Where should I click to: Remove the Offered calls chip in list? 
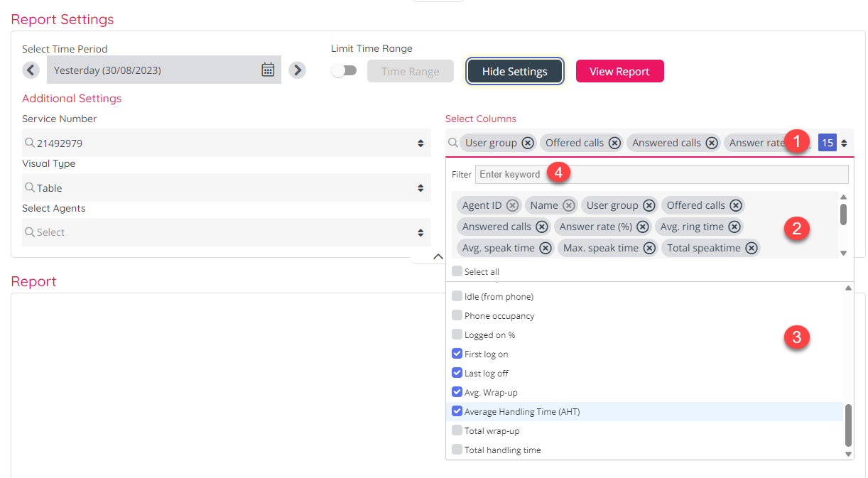click(736, 205)
